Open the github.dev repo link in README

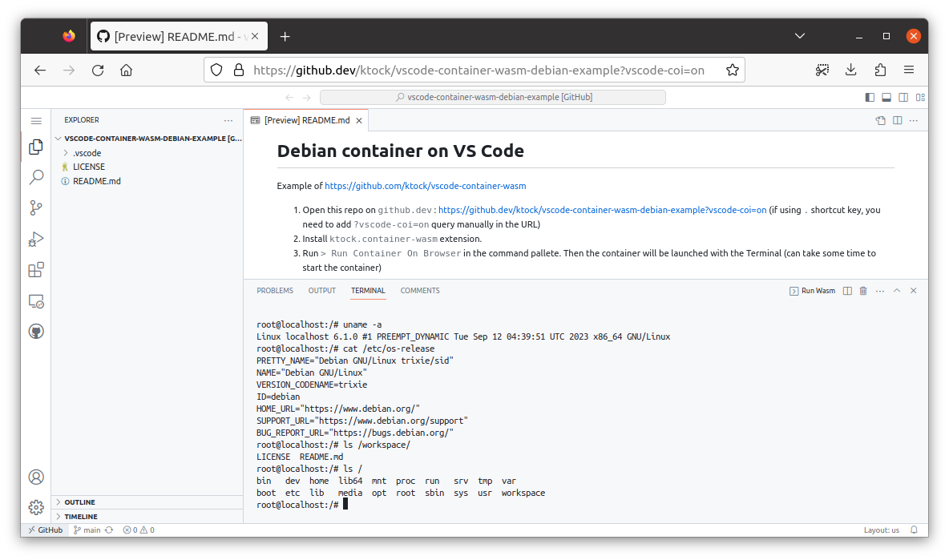602,211
